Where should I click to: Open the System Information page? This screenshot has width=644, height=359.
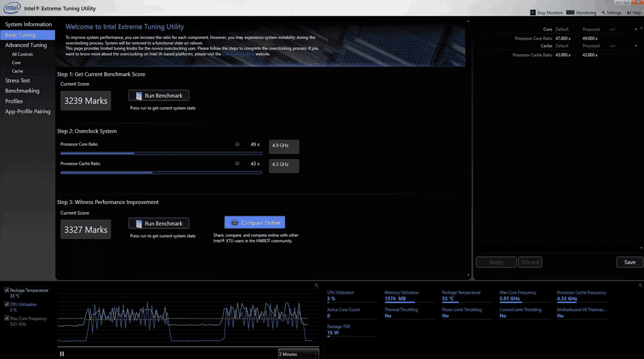click(28, 24)
